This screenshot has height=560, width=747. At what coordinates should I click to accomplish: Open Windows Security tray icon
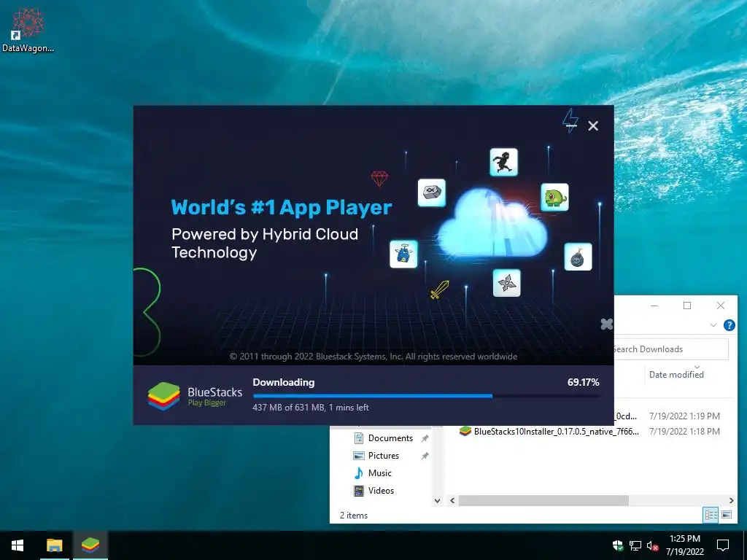point(618,545)
